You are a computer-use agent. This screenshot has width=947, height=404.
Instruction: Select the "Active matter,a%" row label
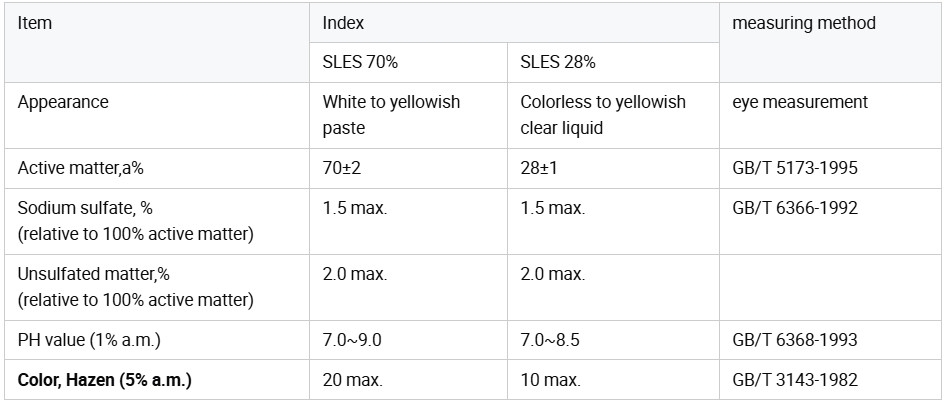[x=80, y=168]
